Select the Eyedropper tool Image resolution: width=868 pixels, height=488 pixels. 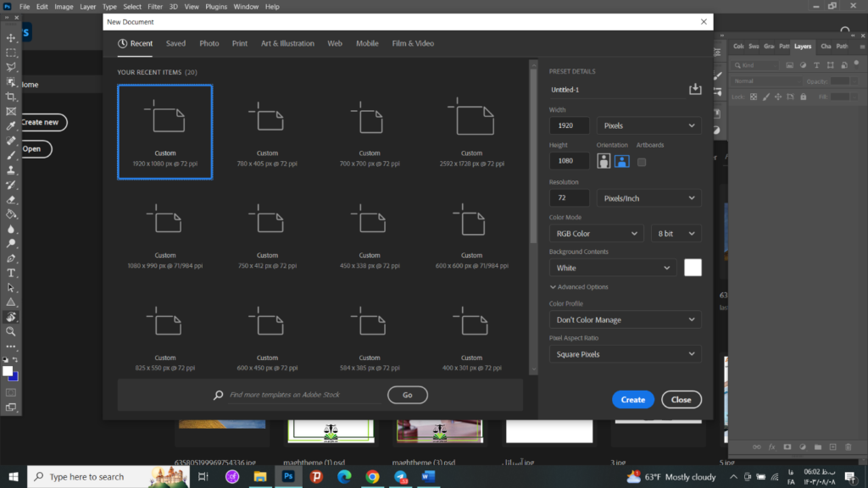click(x=11, y=126)
